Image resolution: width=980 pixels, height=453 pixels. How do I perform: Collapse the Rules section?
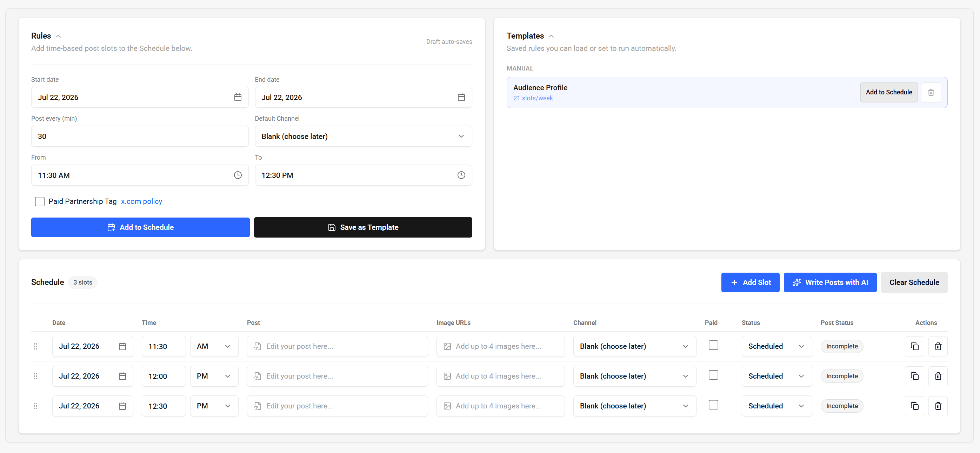pyautogui.click(x=58, y=36)
